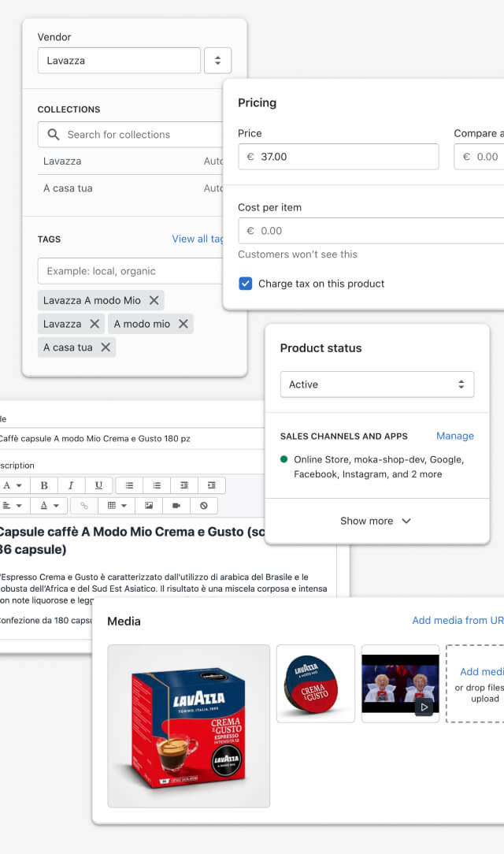Viewport: 504px width, 854px height.
Task: Click the clear formatting icon
Action: point(203,506)
